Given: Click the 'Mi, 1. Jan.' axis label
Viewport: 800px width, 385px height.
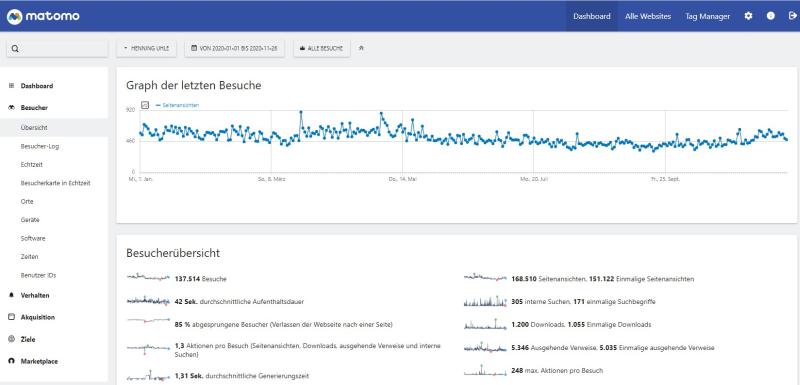Looking at the screenshot, I should click(x=141, y=179).
